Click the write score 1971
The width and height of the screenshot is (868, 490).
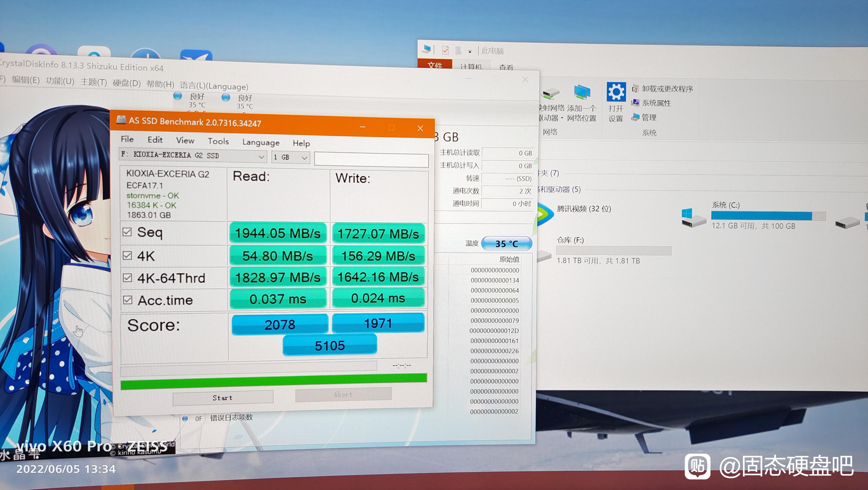[x=378, y=323]
